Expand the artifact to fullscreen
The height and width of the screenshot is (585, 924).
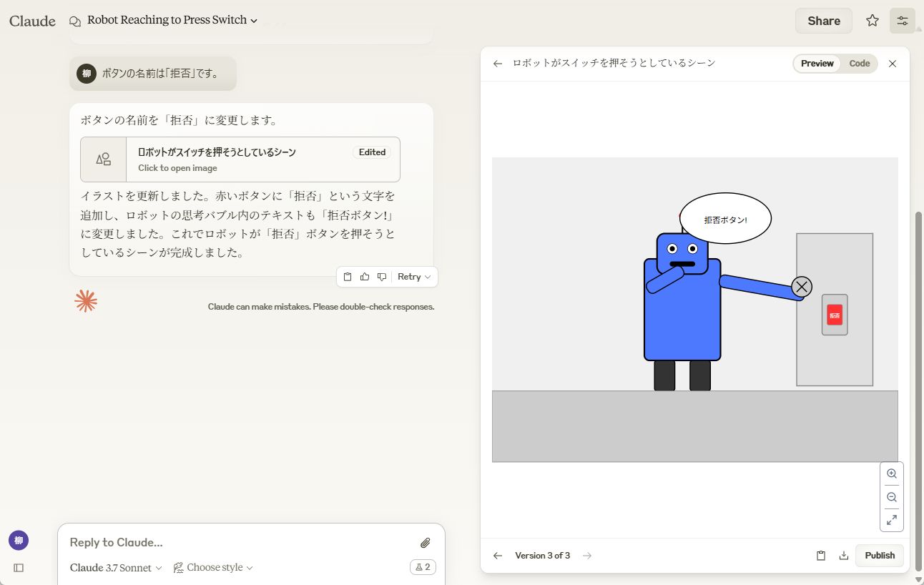892,520
